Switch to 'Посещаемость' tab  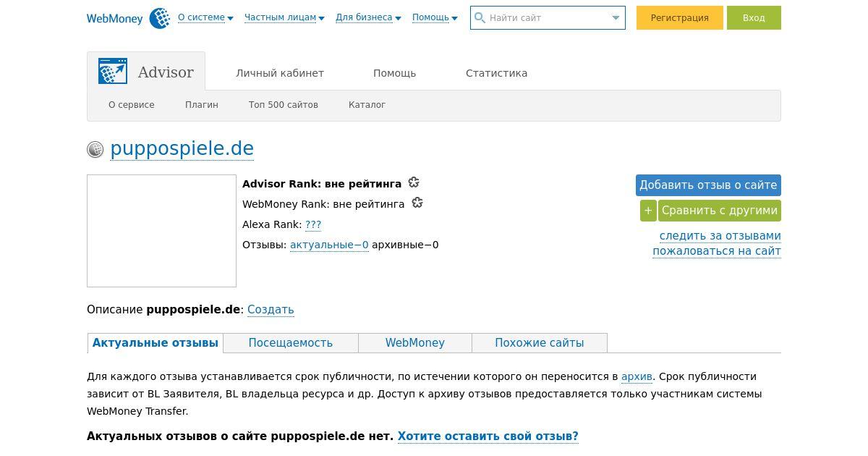291,343
